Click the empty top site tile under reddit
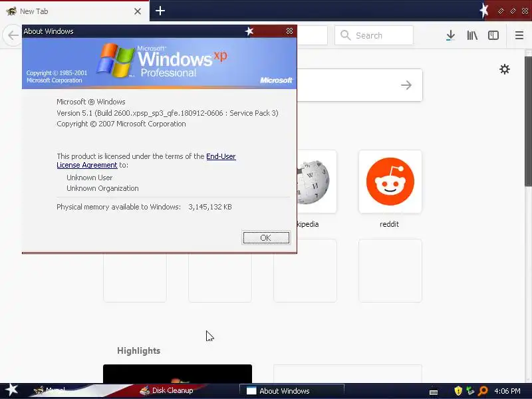532x399 pixels. point(390,271)
